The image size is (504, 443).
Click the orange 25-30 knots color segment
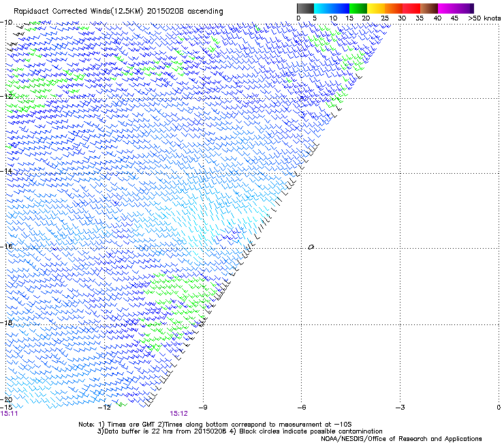[x=394, y=8]
